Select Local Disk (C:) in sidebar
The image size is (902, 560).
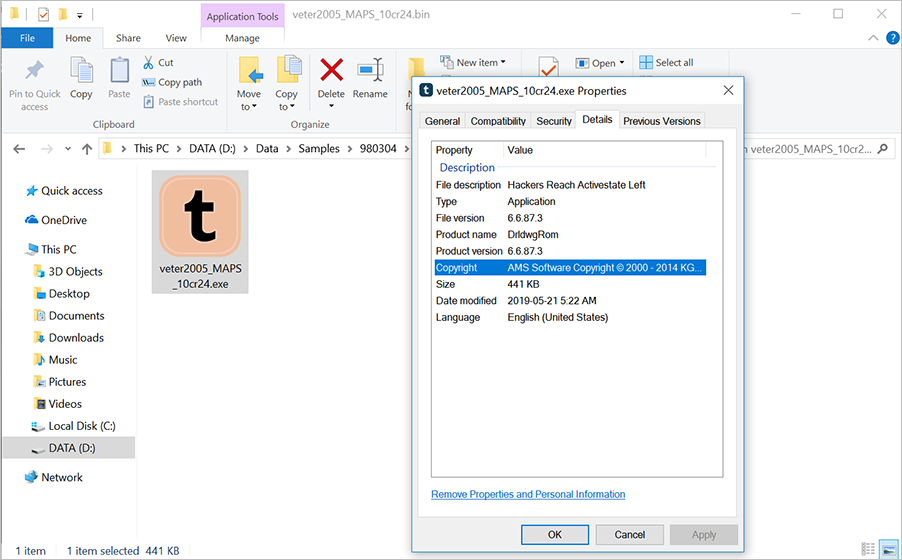pyautogui.click(x=73, y=426)
